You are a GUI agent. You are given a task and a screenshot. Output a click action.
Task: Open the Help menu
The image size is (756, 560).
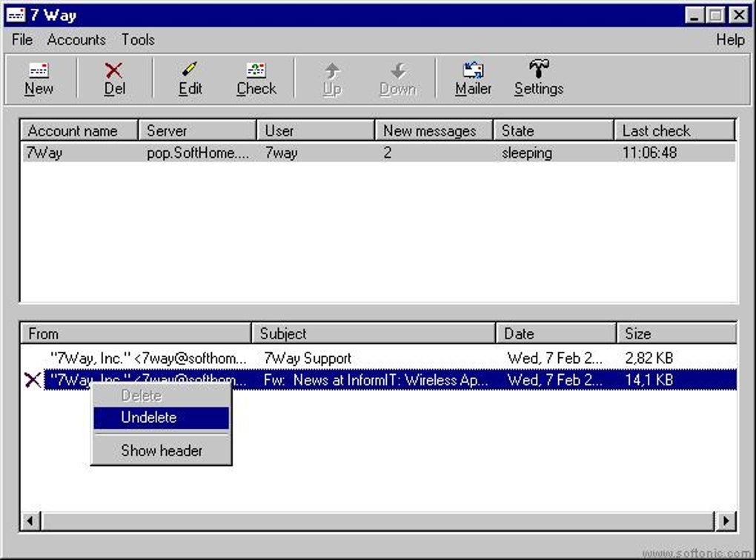pyautogui.click(x=730, y=39)
